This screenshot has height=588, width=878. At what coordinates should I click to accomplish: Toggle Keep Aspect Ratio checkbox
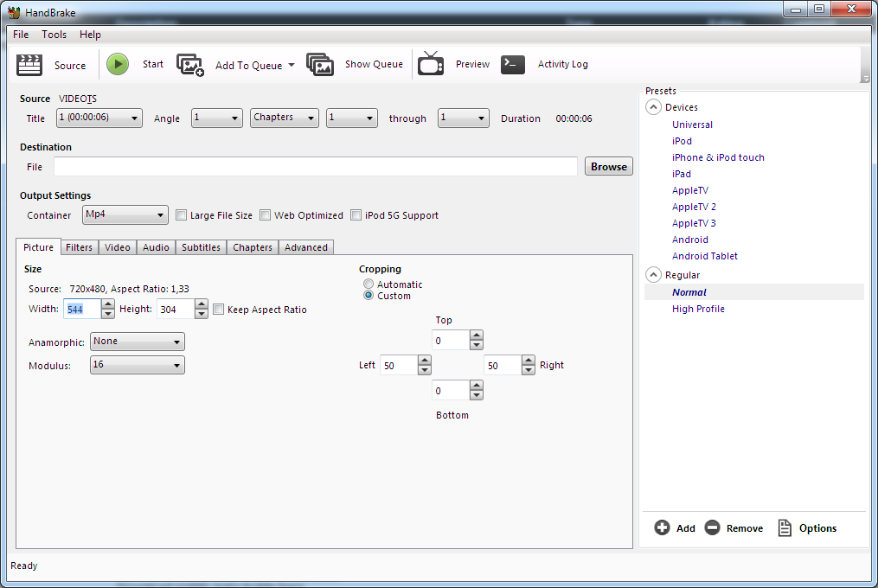coord(219,309)
